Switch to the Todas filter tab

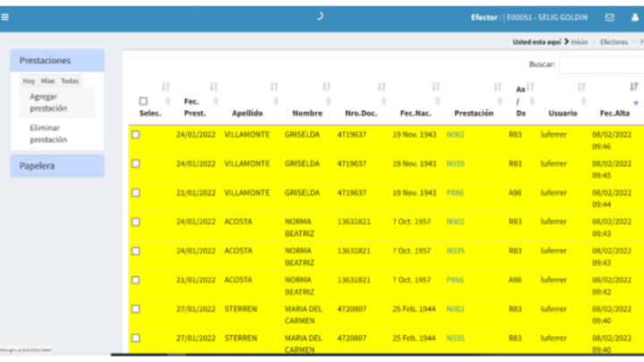tap(70, 81)
